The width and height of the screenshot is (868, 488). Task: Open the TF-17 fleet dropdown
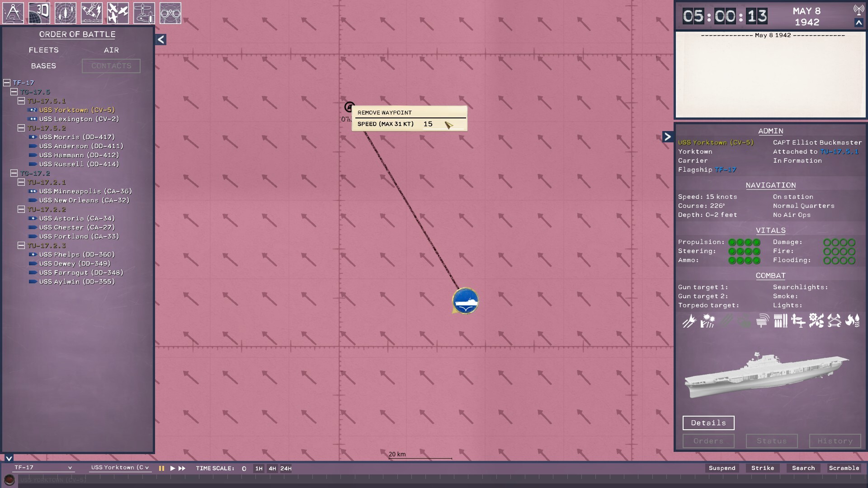click(43, 468)
